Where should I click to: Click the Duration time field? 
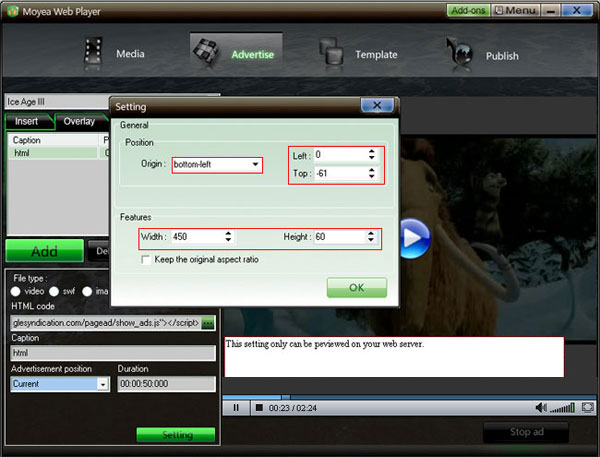coord(166,384)
